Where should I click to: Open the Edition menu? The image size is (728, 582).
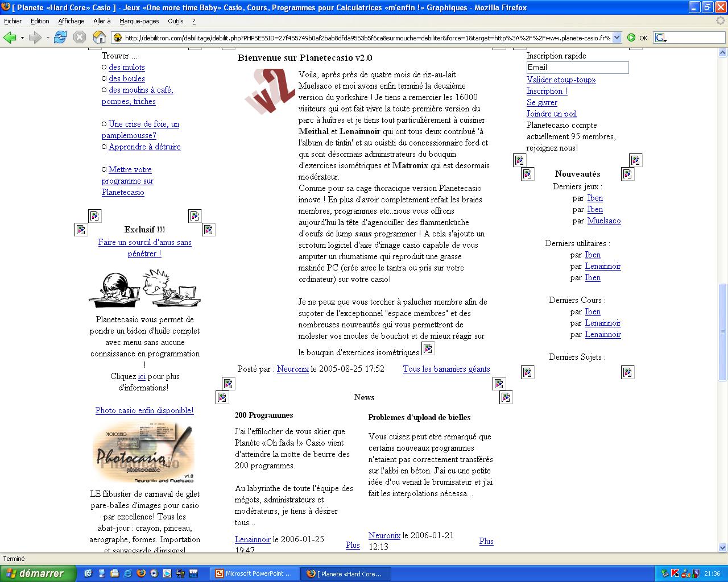pos(40,21)
